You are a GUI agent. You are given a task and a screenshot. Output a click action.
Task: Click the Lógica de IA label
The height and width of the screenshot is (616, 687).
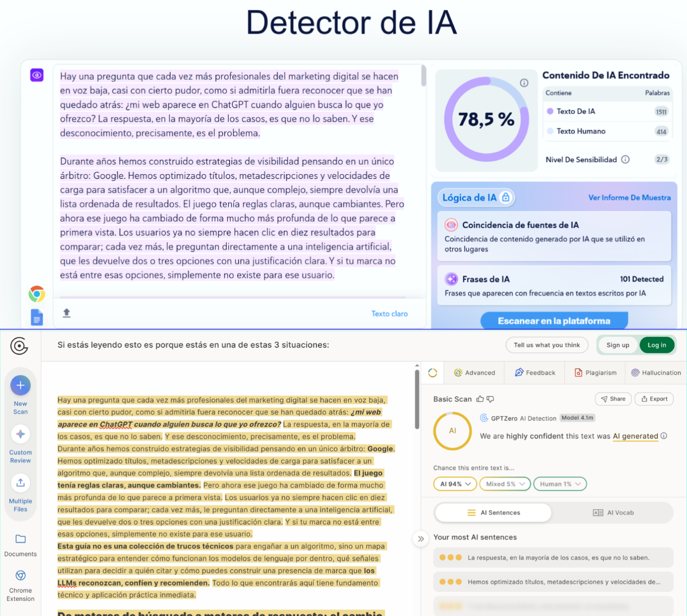(470, 198)
